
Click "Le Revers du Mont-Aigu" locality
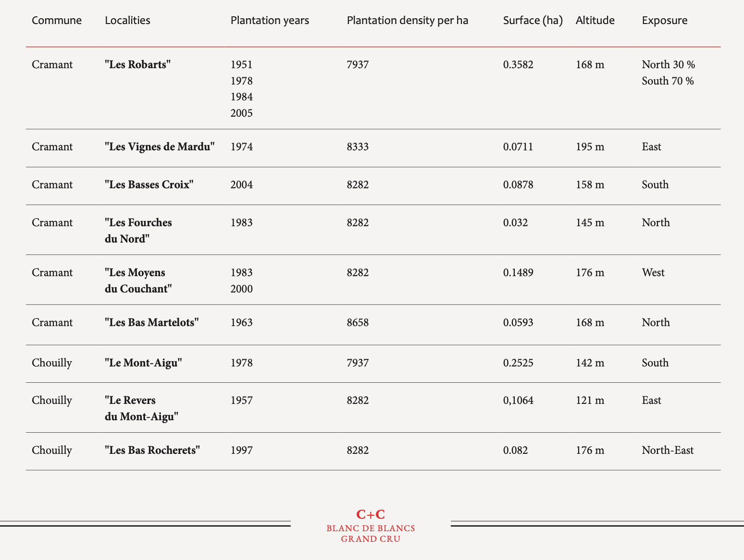coord(142,408)
